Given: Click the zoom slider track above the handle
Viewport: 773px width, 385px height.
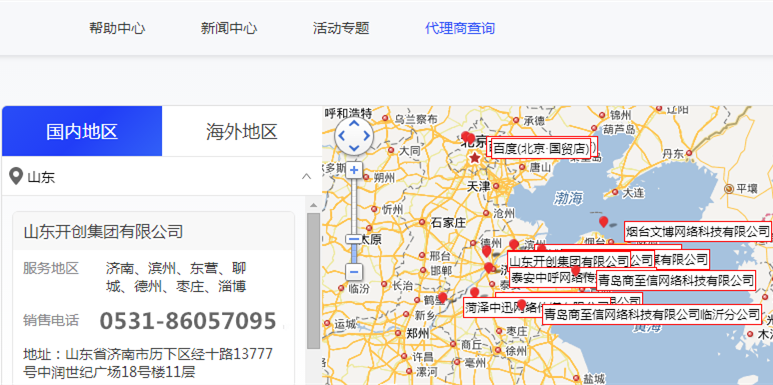Looking at the screenshot, I should (353, 206).
